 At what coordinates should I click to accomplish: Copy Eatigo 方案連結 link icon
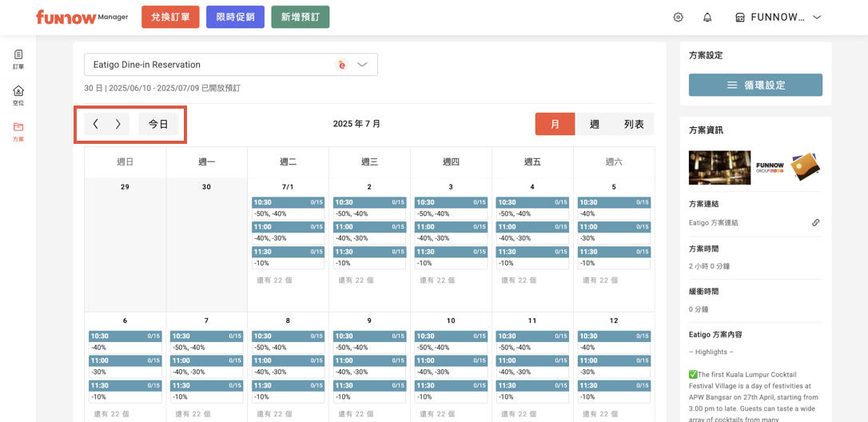coord(815,223)
